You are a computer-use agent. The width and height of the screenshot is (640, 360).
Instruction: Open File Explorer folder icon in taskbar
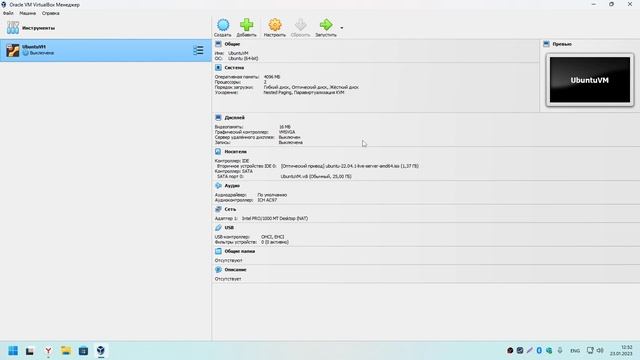tap(66, 351)
